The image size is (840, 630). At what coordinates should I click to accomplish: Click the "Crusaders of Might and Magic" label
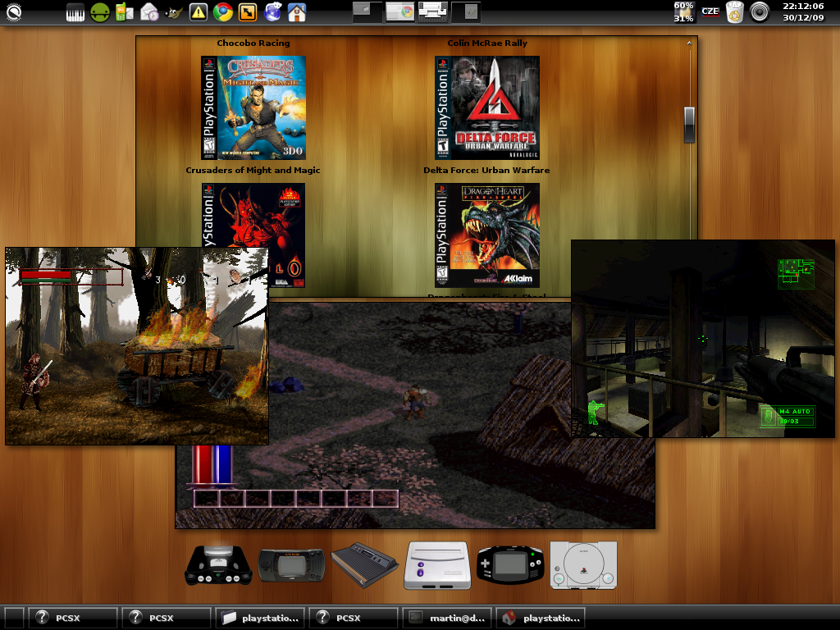253,170
